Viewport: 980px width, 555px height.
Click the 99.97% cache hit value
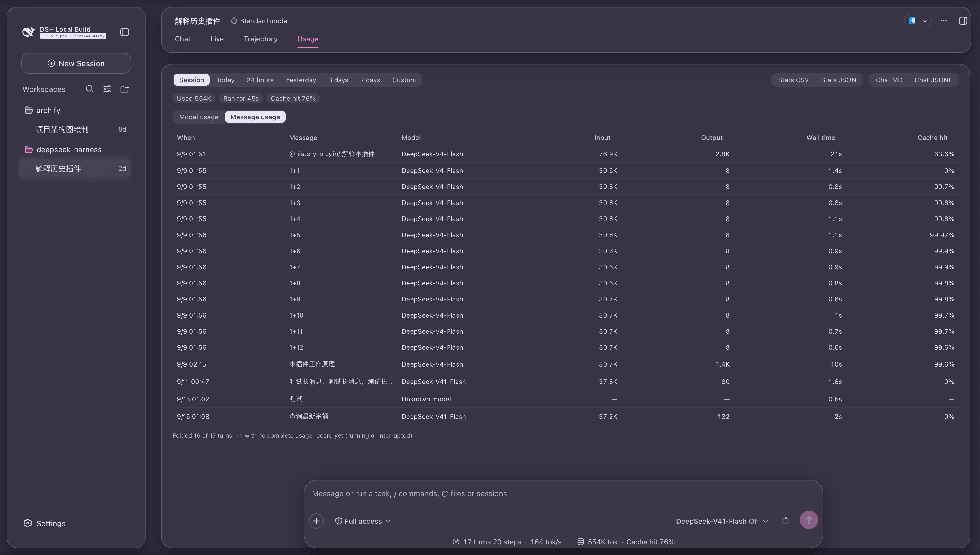(x=942, y=235)
